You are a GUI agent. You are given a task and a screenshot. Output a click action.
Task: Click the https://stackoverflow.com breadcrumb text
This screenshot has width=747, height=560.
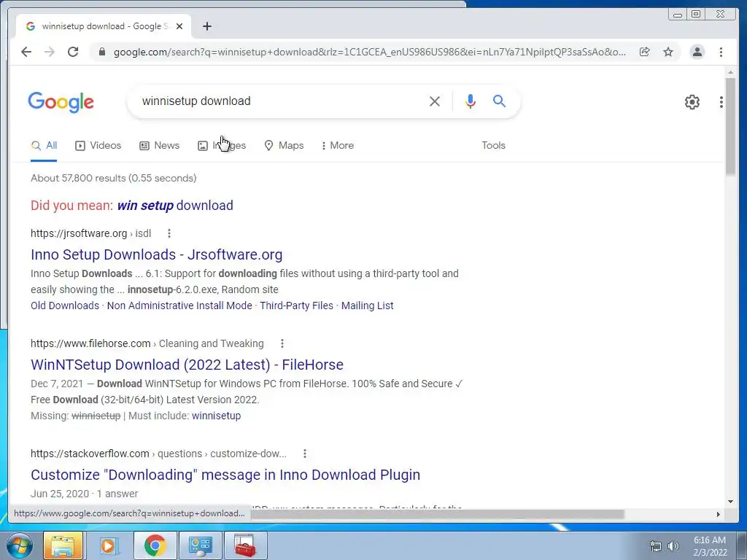click(x=90, y=454)
